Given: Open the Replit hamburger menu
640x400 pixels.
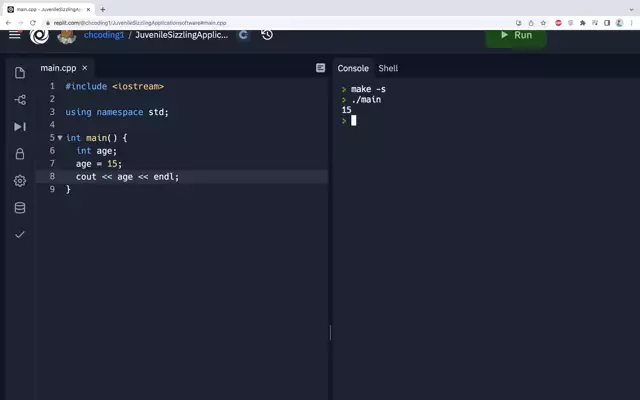Looking at the screenshot, I should coord(15,35).
